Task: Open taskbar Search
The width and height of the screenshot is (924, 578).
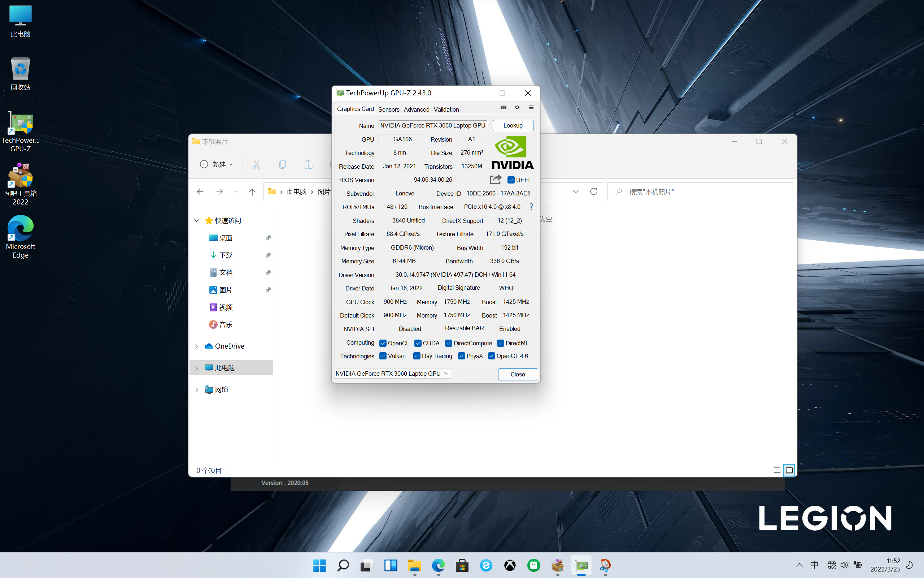Action: (x=343, y=565)
